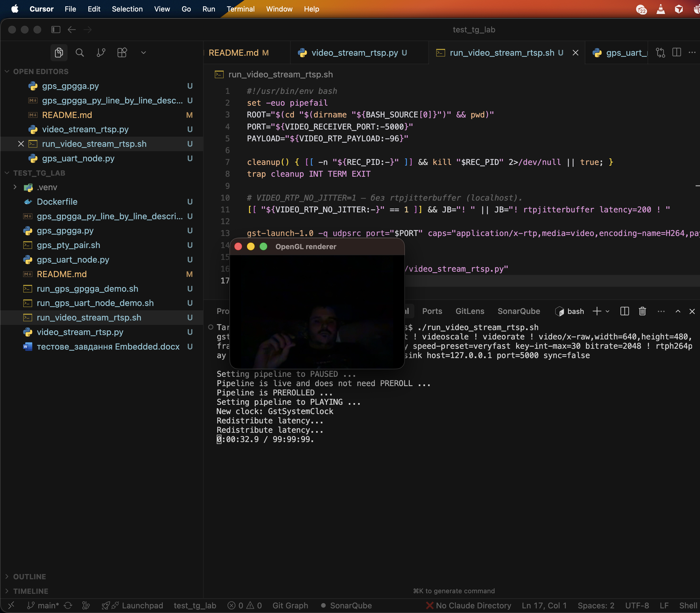Switch to the Ports panel tab

(x=432, y=311)
